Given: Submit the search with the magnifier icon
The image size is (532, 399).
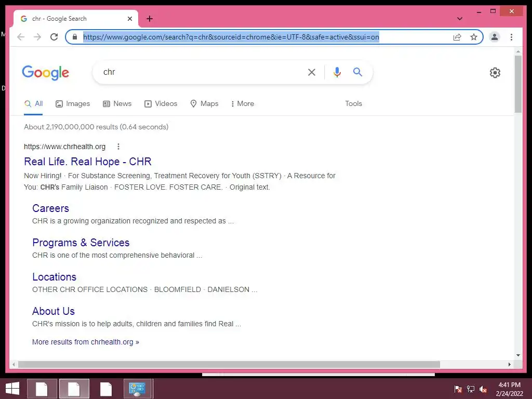Looking at the screenshot, I should 357,72.
